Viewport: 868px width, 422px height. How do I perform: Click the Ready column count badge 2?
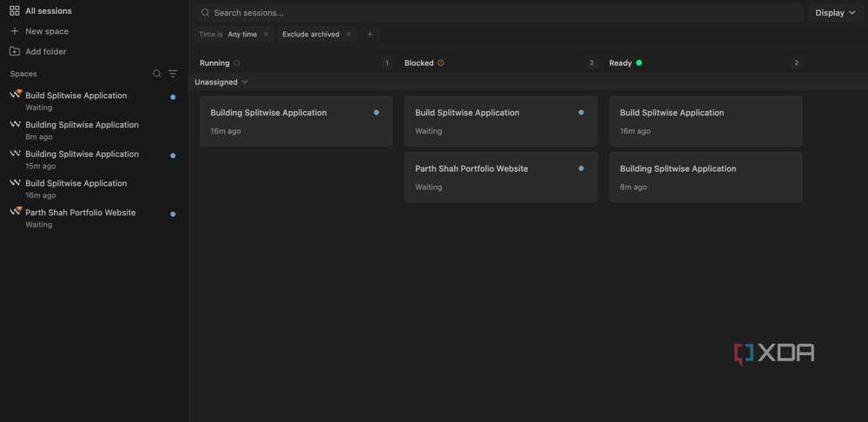click(x=796, y=63)
